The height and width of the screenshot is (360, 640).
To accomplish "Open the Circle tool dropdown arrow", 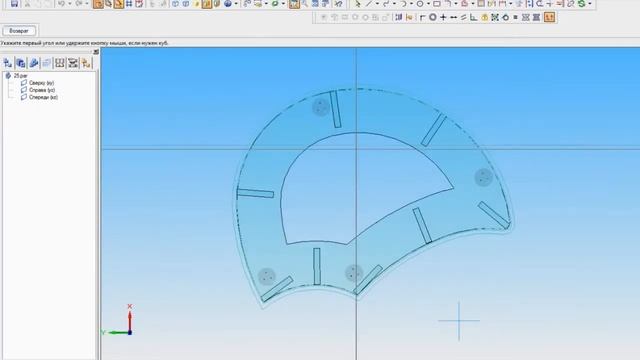I will click(x=428, y=4).
